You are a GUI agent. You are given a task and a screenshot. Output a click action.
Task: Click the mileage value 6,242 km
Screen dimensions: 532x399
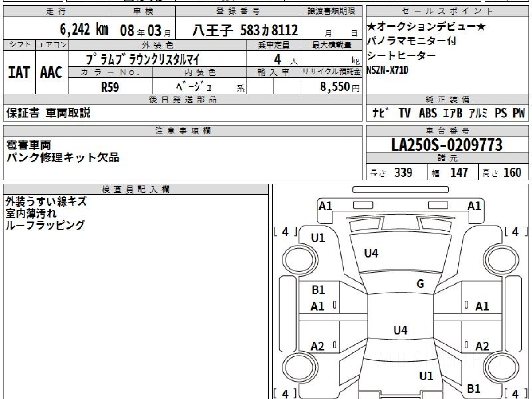point(84,30)
